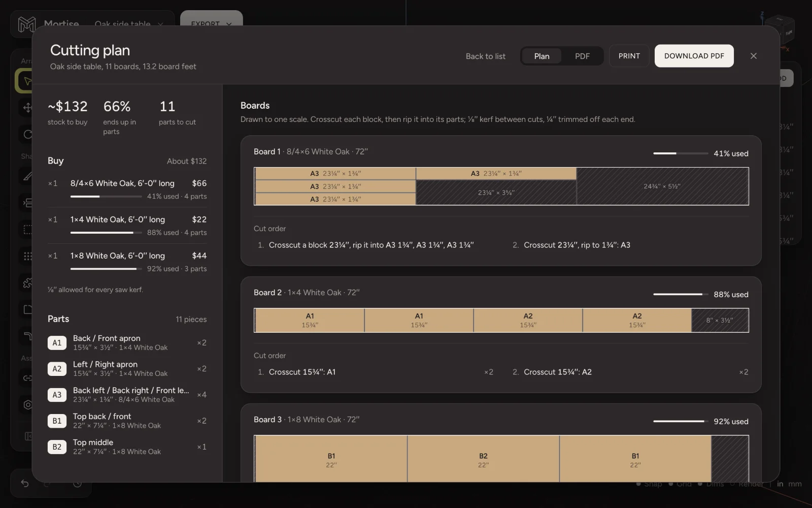Screen dimensions: 812x508
Task: Click cut step "Crosscut 15¾": A1"
Action: click(375, 372)
